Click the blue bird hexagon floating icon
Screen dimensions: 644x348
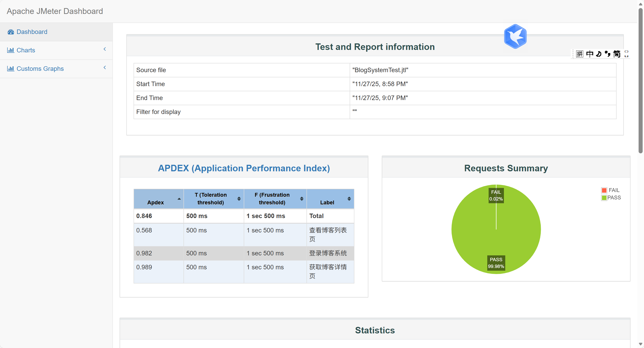click(515, 36)
